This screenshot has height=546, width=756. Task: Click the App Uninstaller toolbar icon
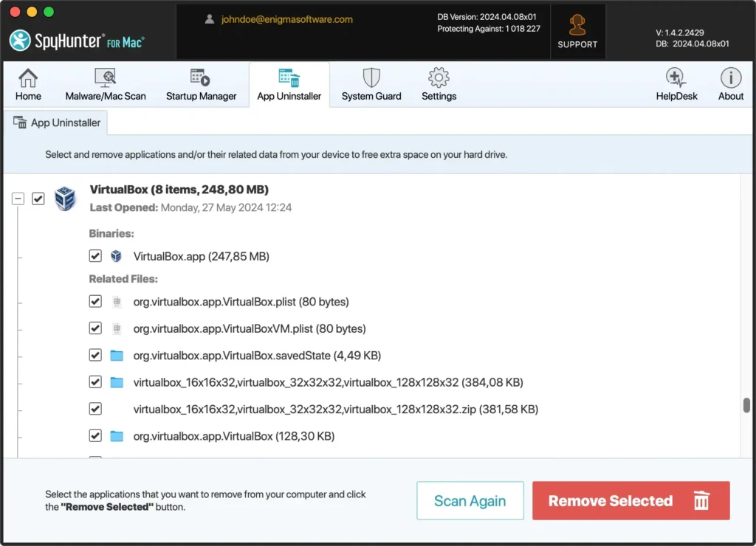[289, 78]
